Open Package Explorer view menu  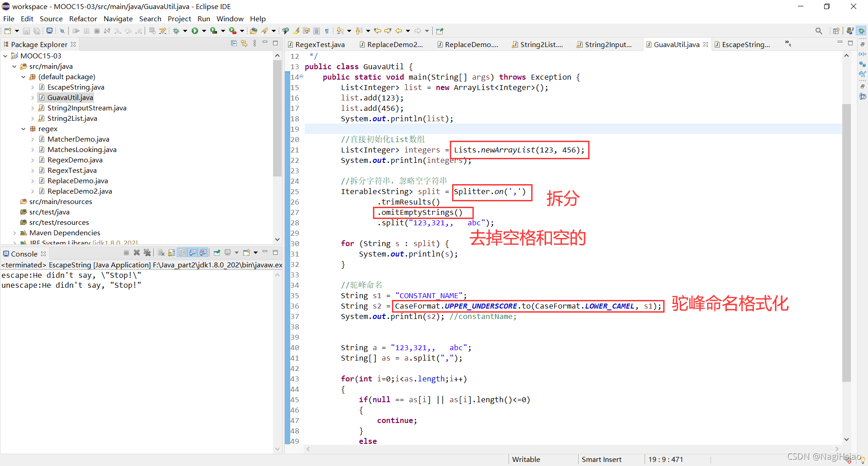pyautogui.click(x=255, y=43)
